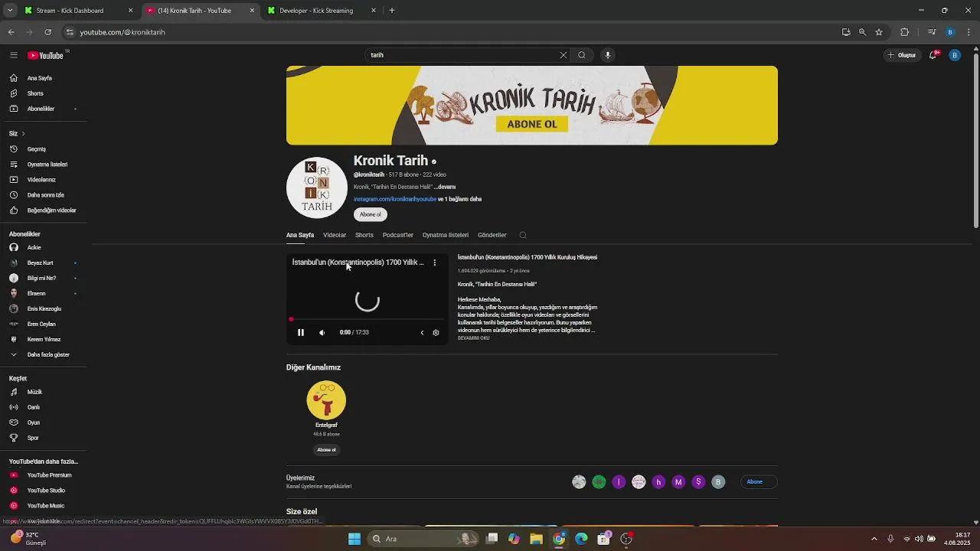
Task: Switch to Gönderiler tab
Action: (x=492, y=235)
